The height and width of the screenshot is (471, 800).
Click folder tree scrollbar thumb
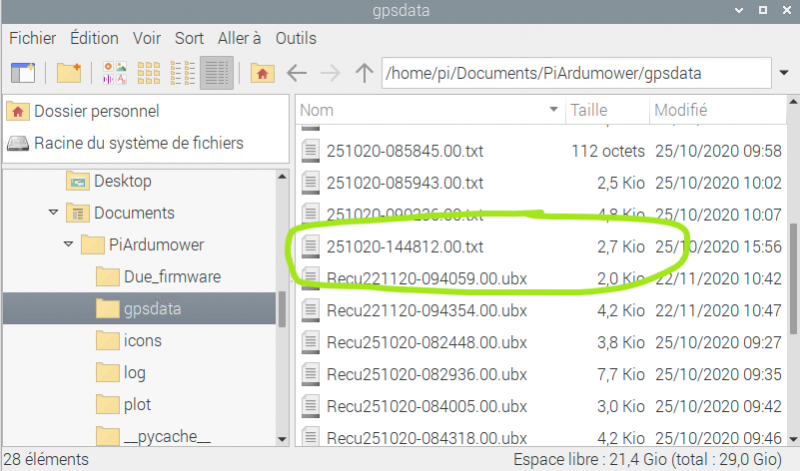click(282, 309)
